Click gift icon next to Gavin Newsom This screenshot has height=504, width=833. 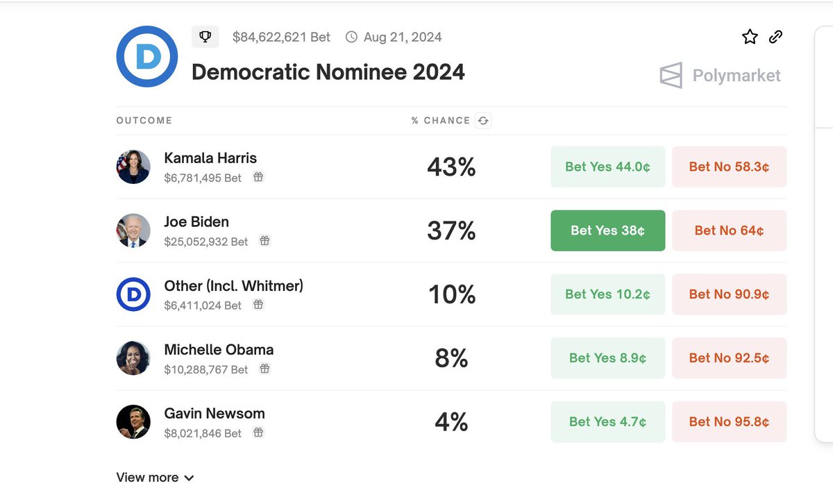(258, 433)
